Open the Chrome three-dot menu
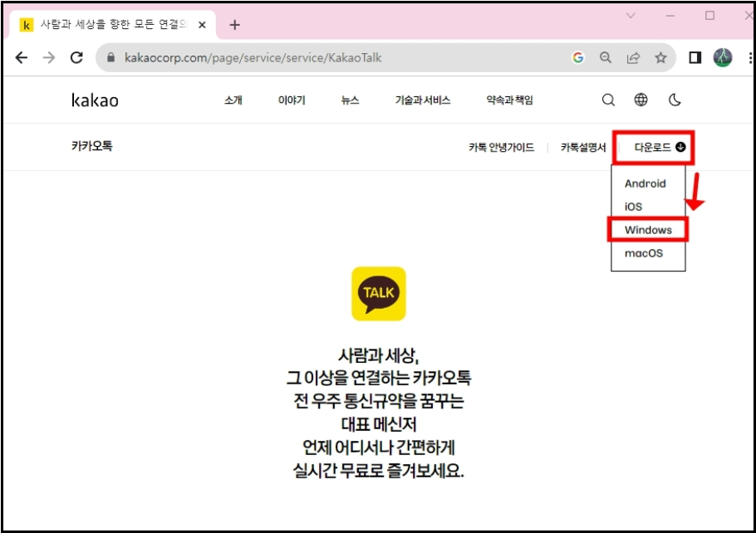The width and height of the screenshot is (756, 533). [x=750, y=58]
